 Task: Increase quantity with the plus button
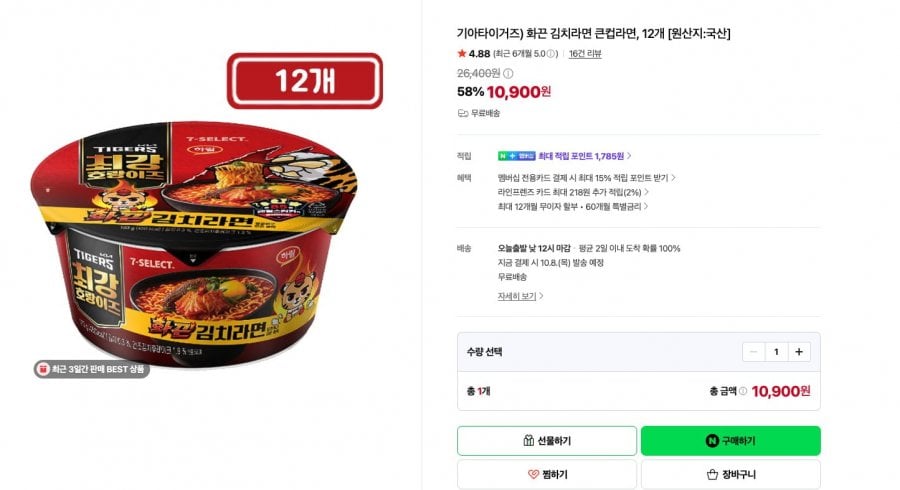point(799,352)
